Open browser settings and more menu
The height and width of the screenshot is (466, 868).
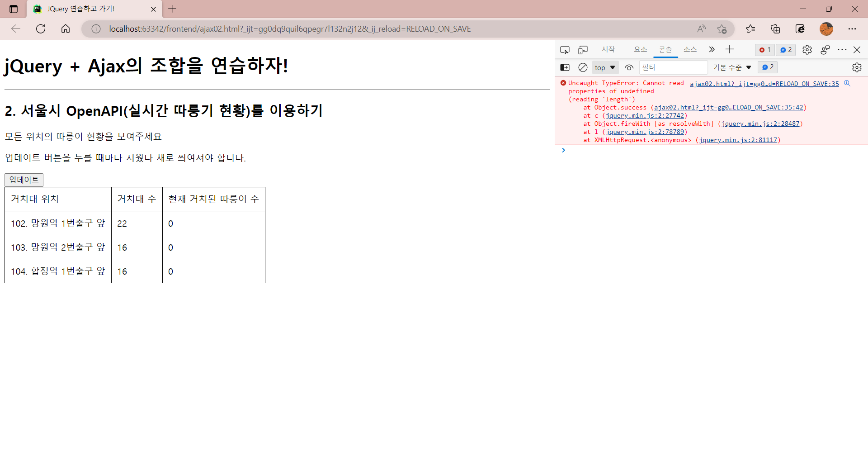[852, 29]
